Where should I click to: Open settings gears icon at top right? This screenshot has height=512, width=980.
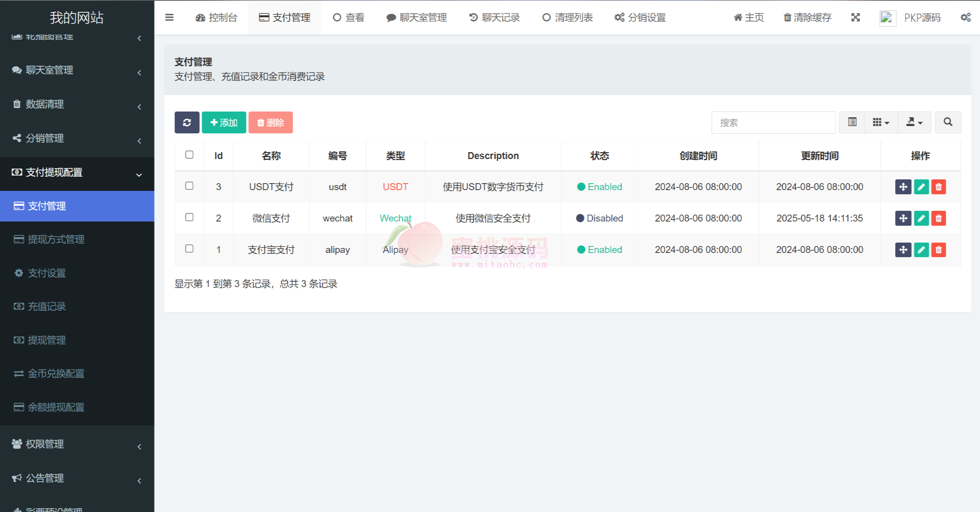click(x=965, y=18)
